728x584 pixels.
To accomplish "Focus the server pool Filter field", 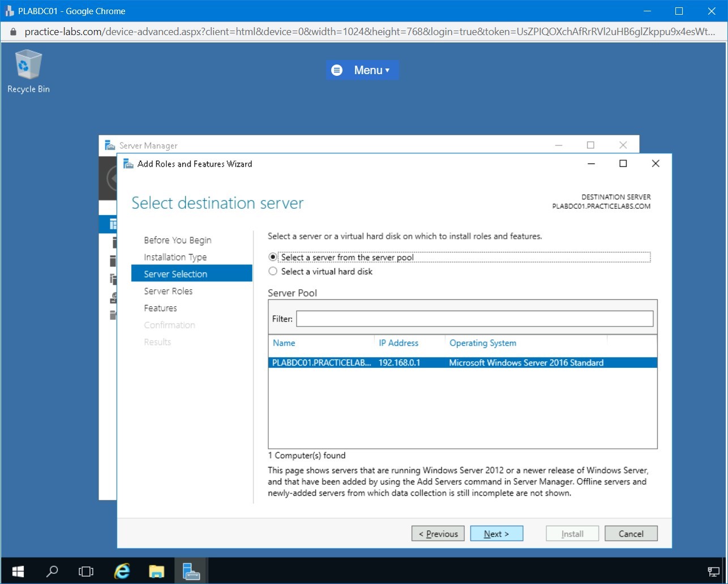I will (474, 319).
